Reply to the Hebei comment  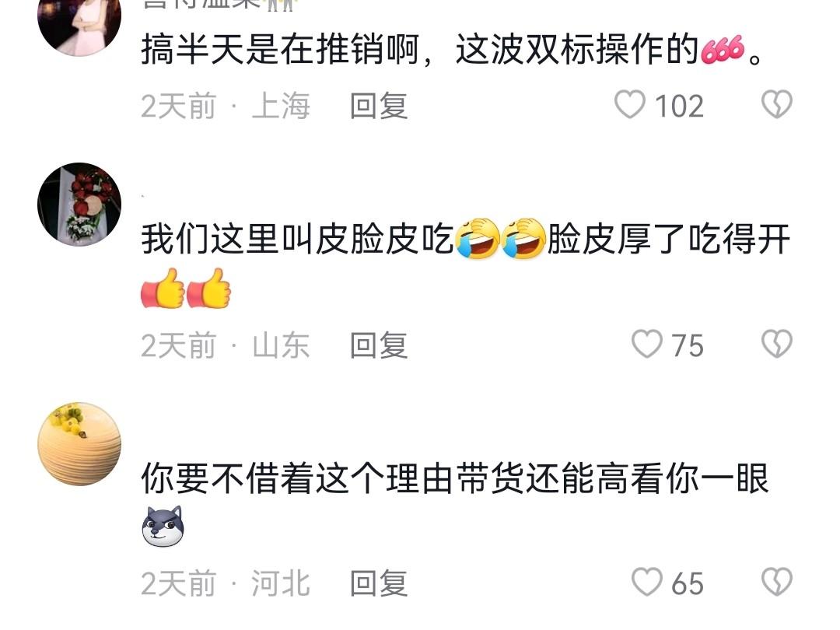coord(379,583)
